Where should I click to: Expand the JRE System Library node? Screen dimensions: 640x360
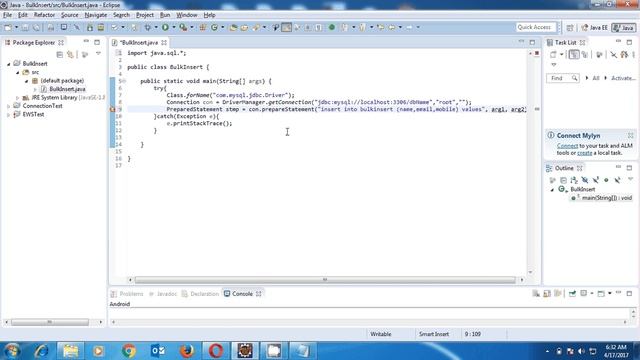click(x=18, y=98)
